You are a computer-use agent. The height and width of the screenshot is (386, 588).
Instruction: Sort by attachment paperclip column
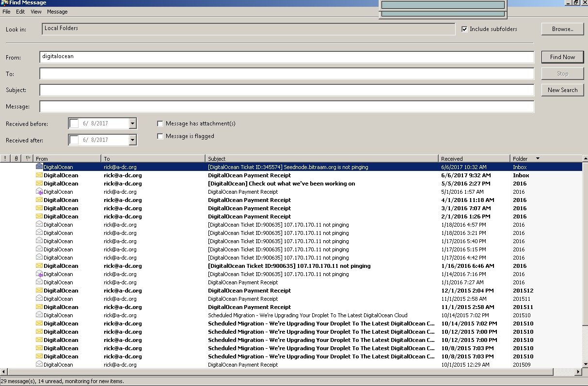pyautogui.click(x=16, y=158)
